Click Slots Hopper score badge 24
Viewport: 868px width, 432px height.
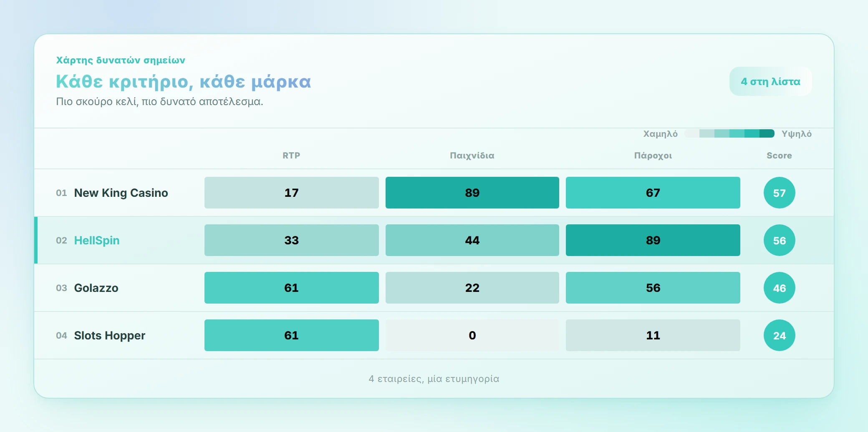780,335
